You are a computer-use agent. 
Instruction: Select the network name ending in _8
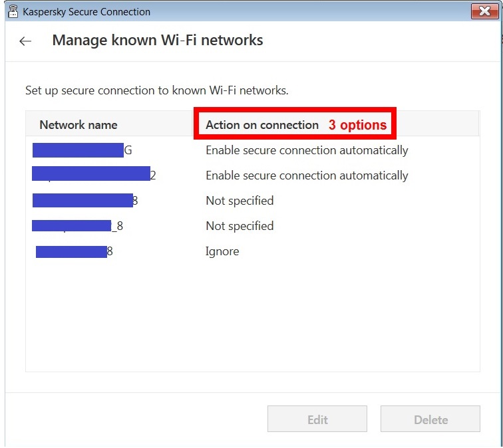click(78, 226)
